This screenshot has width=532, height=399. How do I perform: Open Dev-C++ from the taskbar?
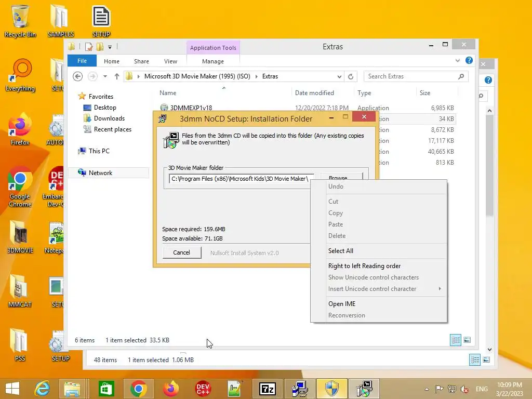point(203,389)
